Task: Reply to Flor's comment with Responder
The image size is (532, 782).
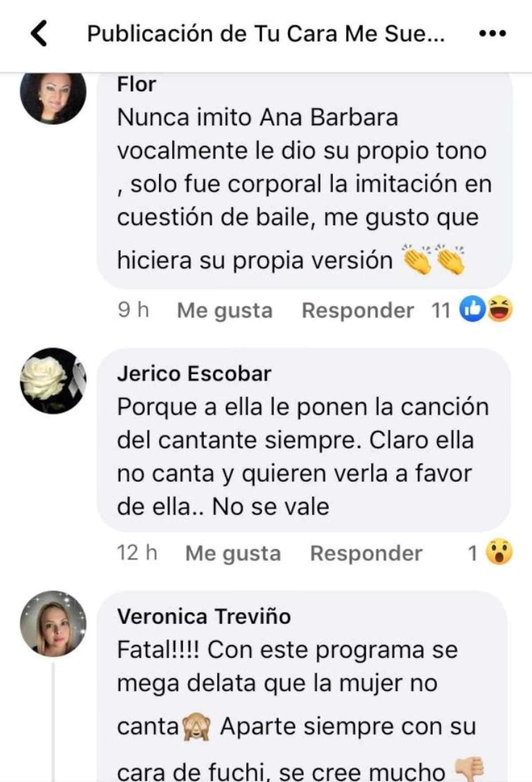Action: coord(358,310)
